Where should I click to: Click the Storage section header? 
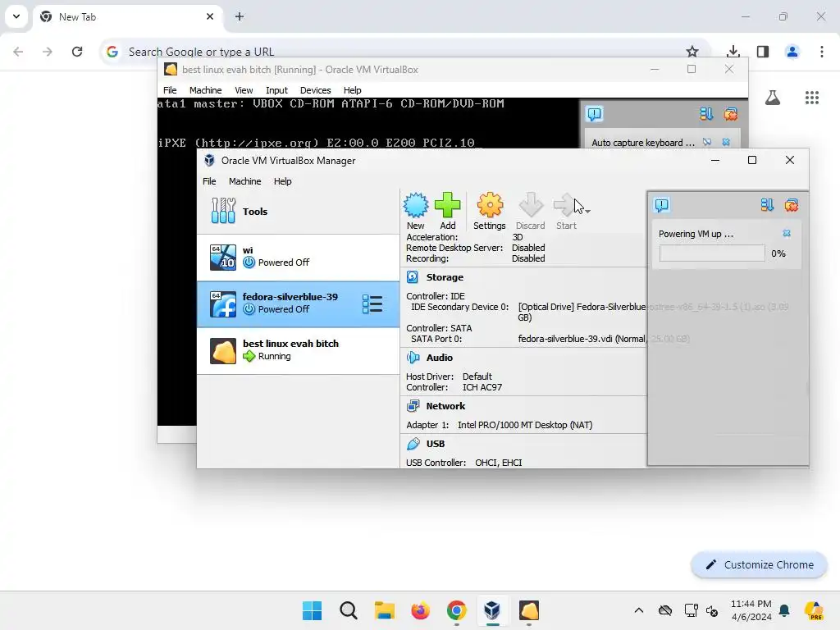click(445, 277)
